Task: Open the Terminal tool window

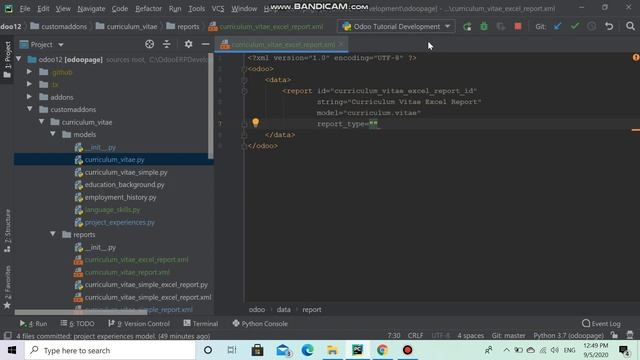Action: click(x=200, y=323)
